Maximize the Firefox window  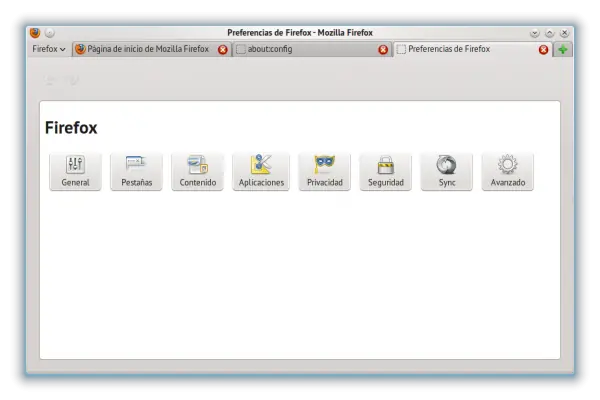pyautogui.click(x=549, y=33)
